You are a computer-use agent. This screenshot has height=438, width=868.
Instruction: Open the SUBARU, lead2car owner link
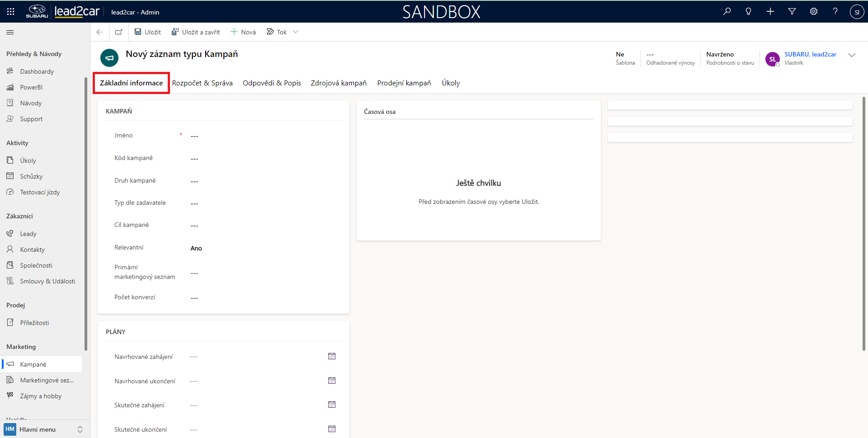[810, 54]
